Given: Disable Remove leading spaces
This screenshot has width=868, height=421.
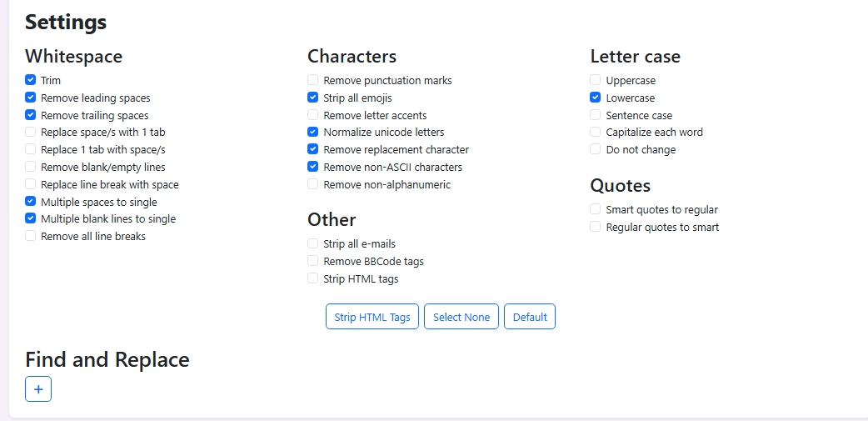Looking at the screenshot, I should [31, 98].
